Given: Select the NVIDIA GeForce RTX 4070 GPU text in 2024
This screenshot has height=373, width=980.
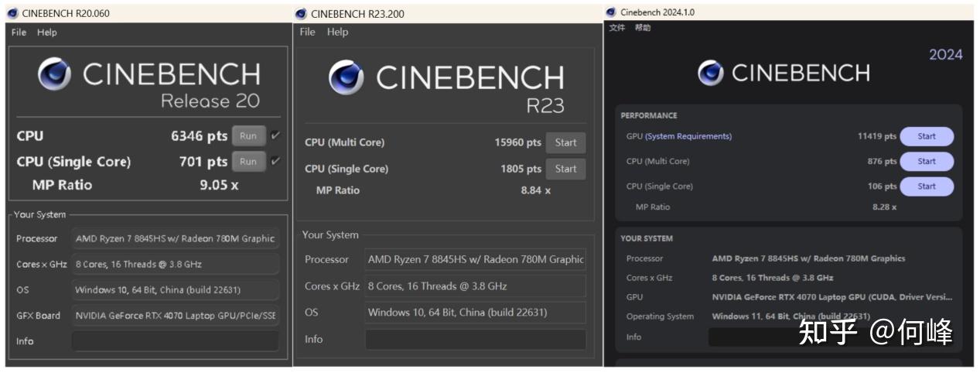Looking at the screenshot, I should click(x=832, y=297).
